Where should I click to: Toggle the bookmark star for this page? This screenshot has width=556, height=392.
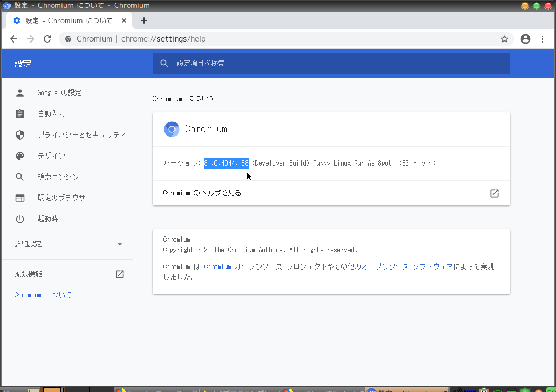[x=504, y=38]
